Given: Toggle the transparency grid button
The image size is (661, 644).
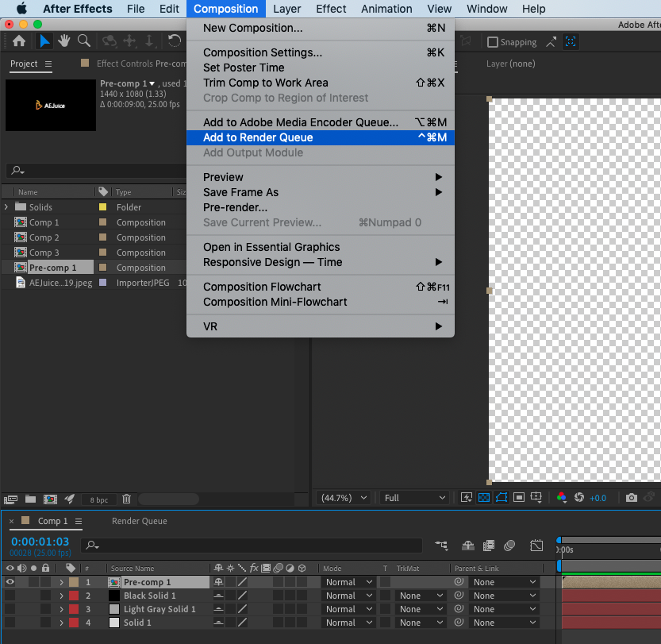Looking at the screenshot, I should click(x=484, y=498).
